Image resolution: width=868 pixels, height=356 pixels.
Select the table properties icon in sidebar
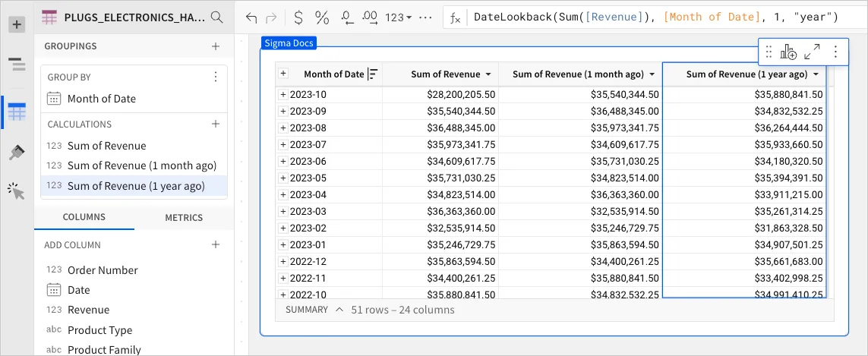point(17,112)
